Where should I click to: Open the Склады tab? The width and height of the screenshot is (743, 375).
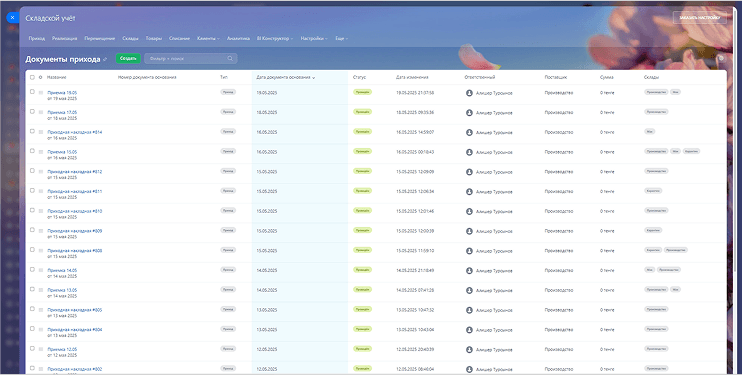pos(130,38)
